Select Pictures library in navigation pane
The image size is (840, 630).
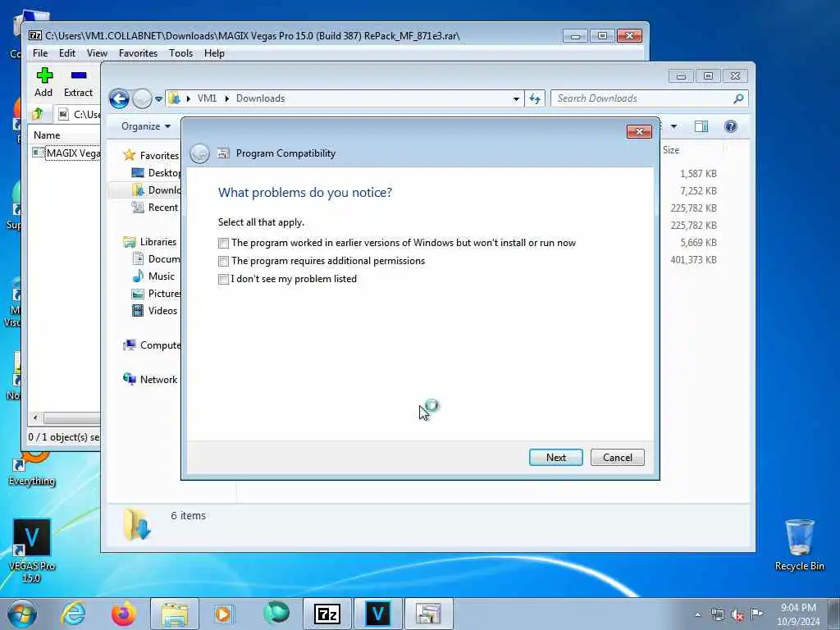point(157,294)
